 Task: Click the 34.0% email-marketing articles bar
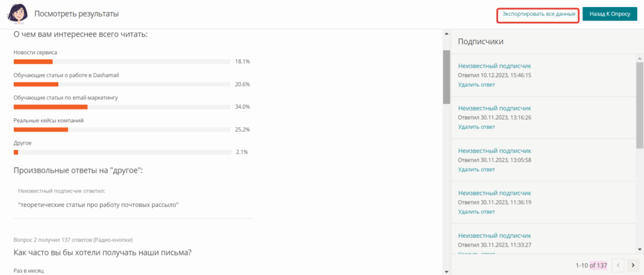(122, 107)
